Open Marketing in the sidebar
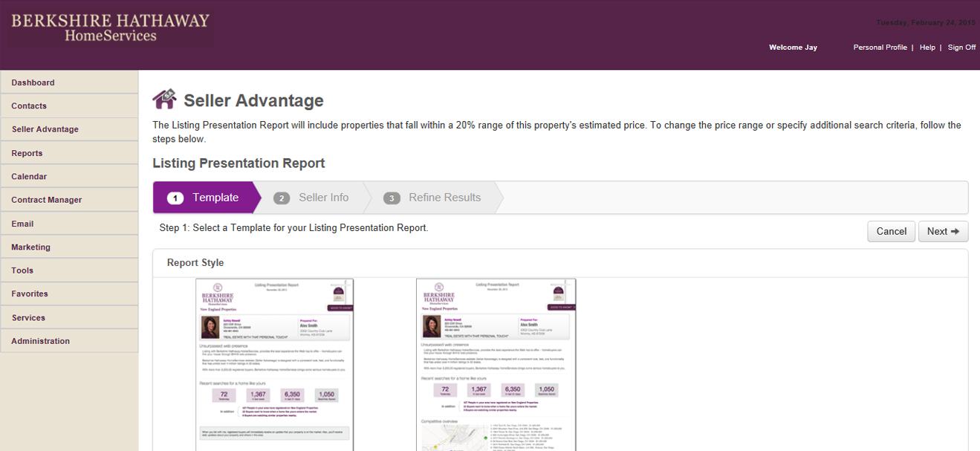980x451 pixels. 69,247
